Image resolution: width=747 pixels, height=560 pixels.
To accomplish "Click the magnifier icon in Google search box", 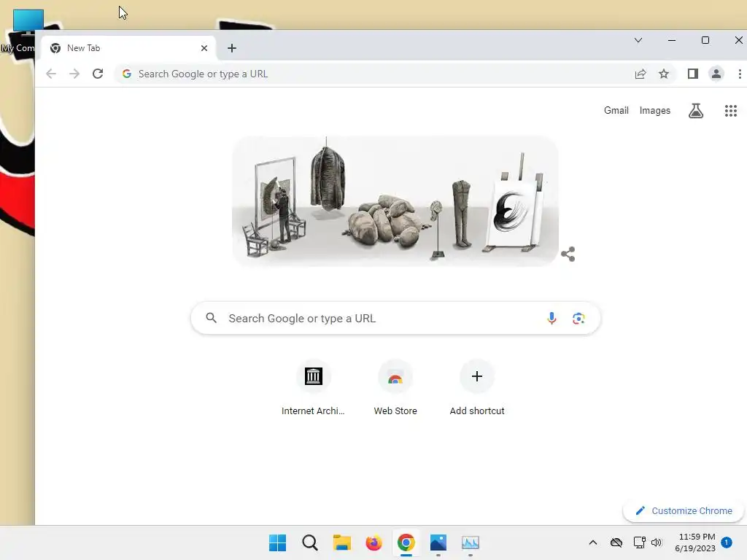I will point(211,318).
